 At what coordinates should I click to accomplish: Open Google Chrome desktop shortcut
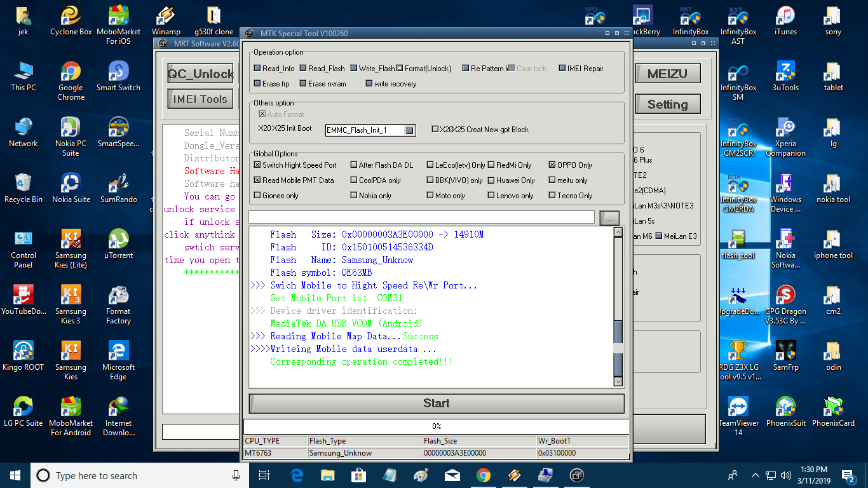(x=71, y=81)
